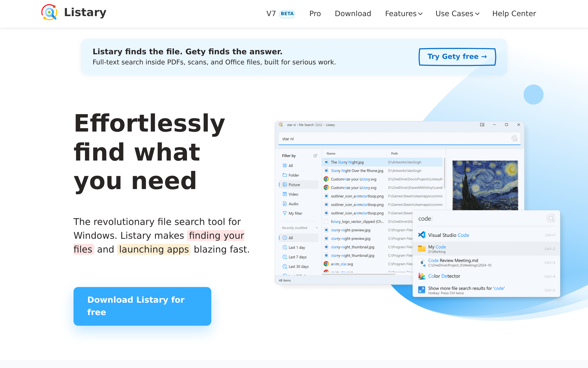Click the 48 items status text
The width and height of the screenshot is (588, 368).
click(x=285, y=280)
